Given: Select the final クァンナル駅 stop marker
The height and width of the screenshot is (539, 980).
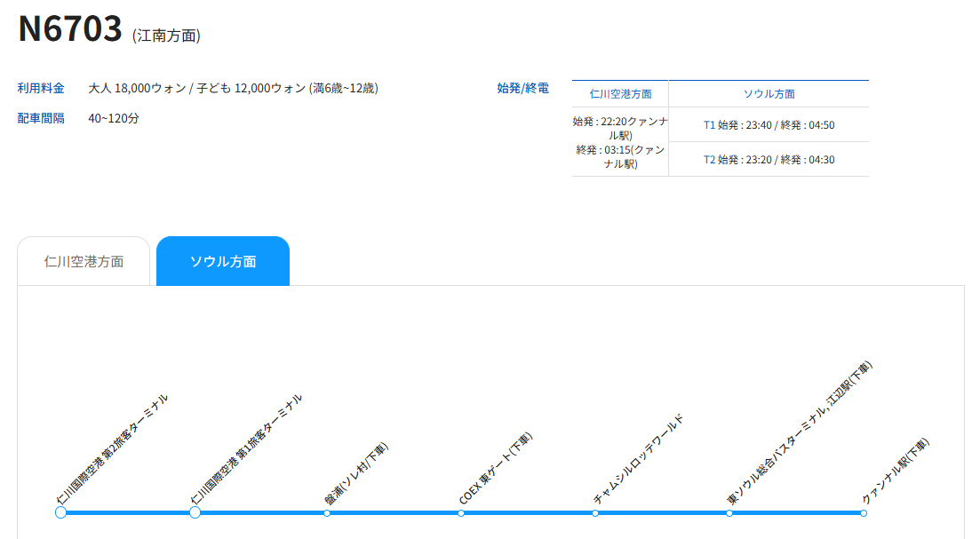Looking at the screenshot, I should (863, 512).
